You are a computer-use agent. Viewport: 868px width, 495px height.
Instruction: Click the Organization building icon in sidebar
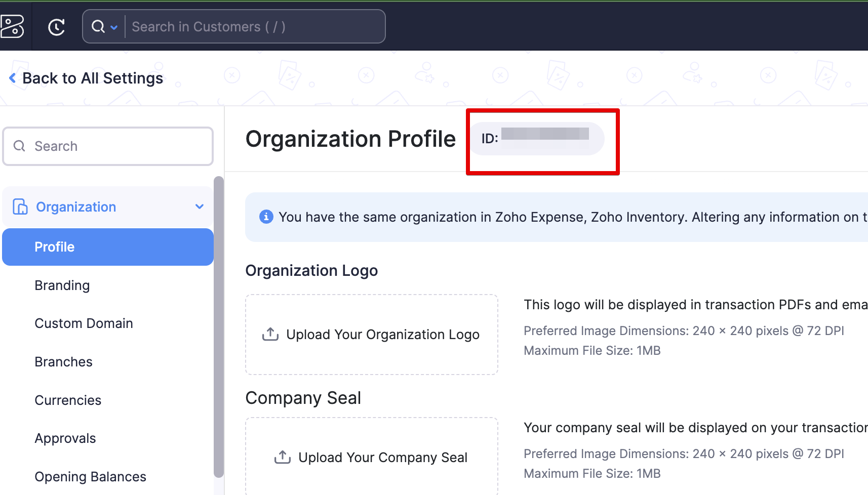20,207
